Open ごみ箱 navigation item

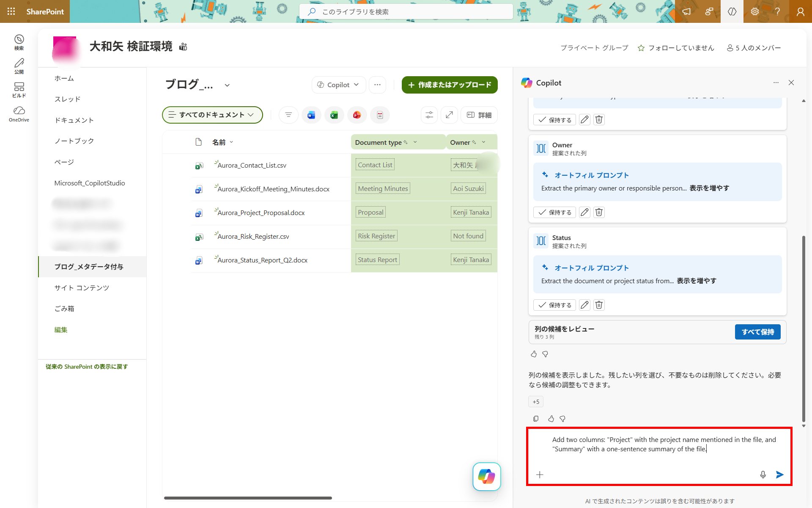[x=64, y=309]
